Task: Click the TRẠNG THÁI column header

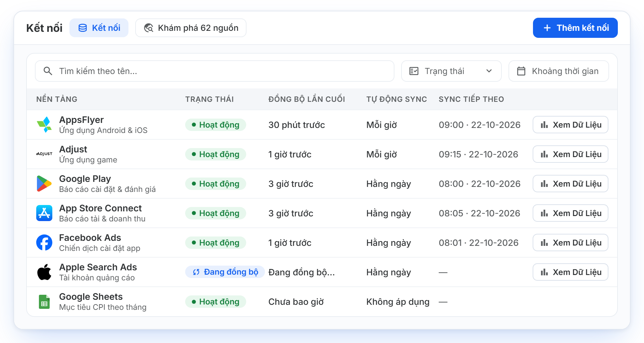Action: pos(210,99)
